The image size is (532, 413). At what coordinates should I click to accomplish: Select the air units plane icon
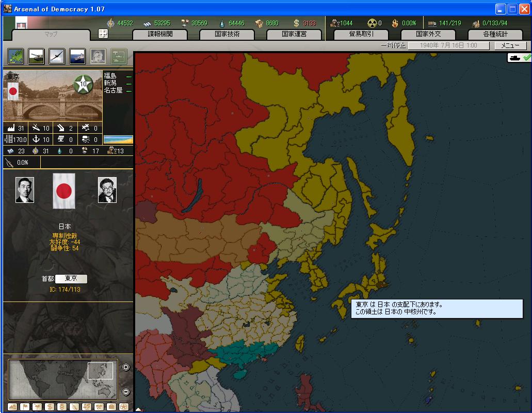click(57, 56)
